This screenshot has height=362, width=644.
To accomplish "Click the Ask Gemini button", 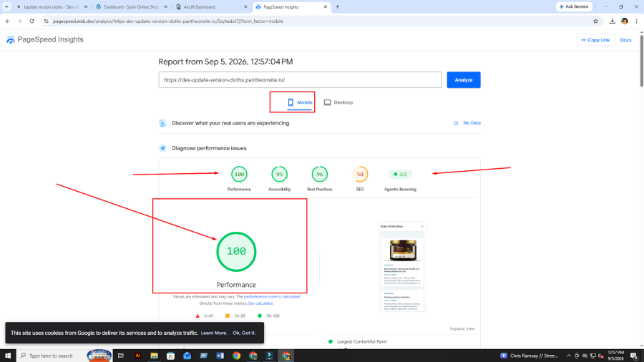I will 574,6.
